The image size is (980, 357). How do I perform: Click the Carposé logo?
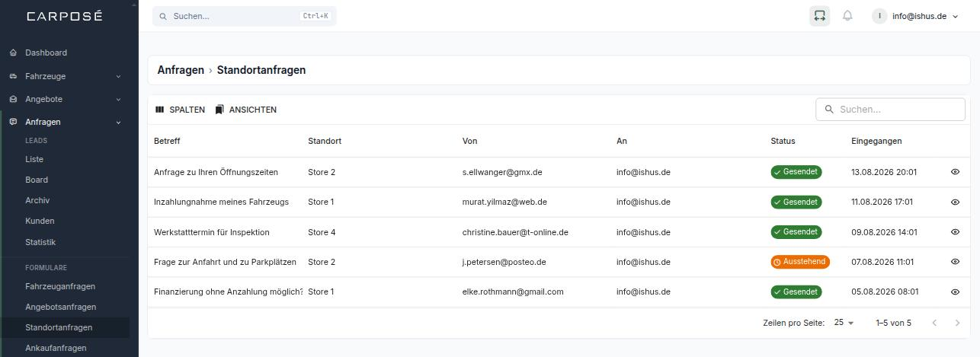pyautogui.click(x=64, y=16)
